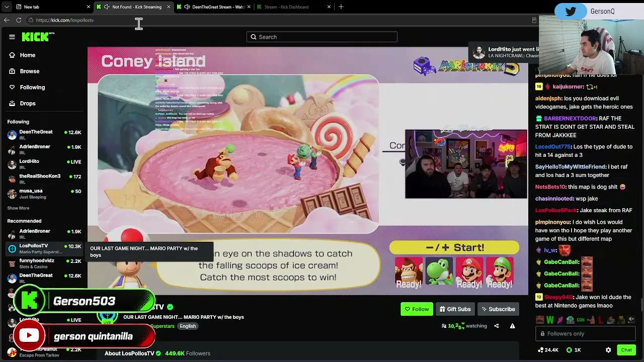Image resolution: width=644 pixels, height=362 pixels.
Task: Go to Home in sidebar
Action: [28, 55]
